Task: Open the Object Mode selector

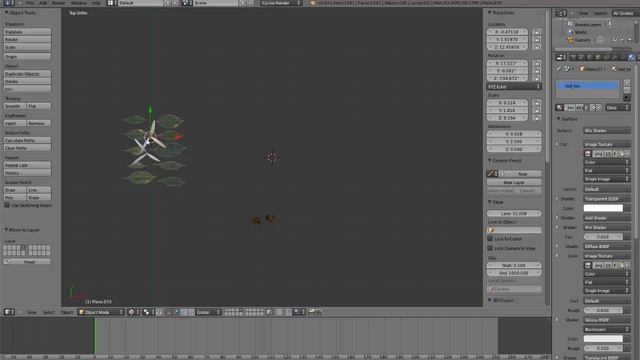Action: point(101,312)
